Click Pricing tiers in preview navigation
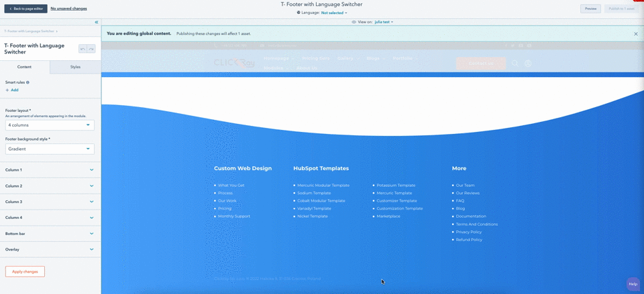This screenshot has width=644, height=294. 316,58
